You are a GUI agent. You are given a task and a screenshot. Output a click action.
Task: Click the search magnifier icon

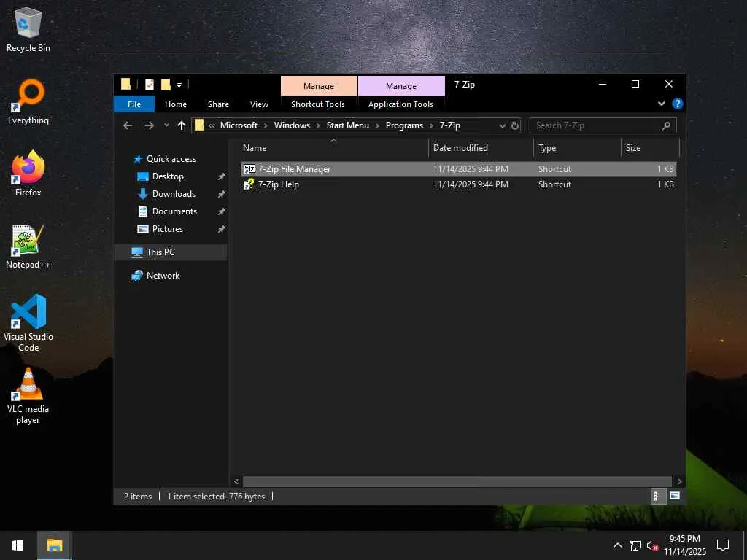tap(666, 125)
